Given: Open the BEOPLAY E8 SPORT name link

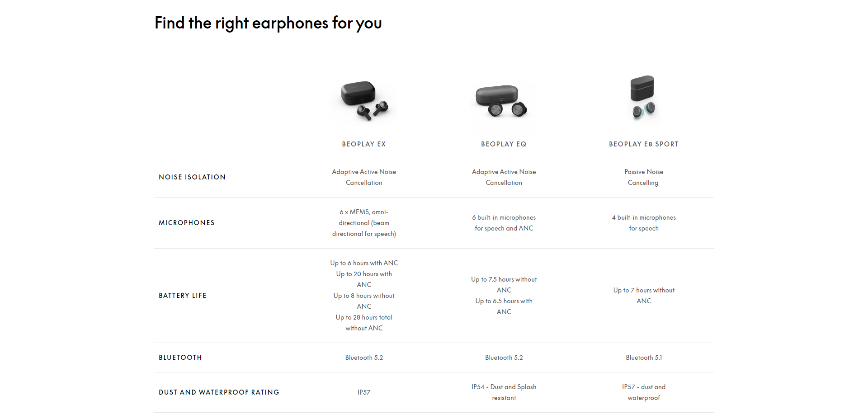Looking at the screenshot, I should point(643,144).
